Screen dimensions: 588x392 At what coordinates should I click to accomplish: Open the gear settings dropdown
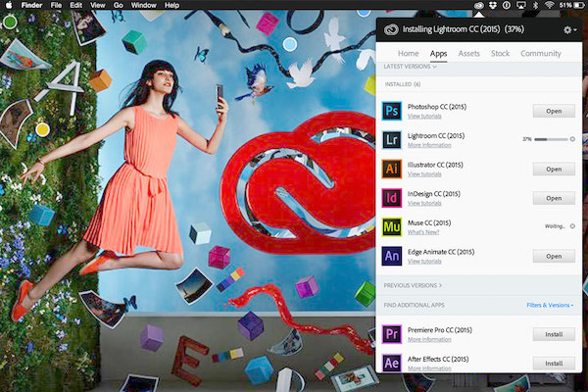[x=568, y=30]
